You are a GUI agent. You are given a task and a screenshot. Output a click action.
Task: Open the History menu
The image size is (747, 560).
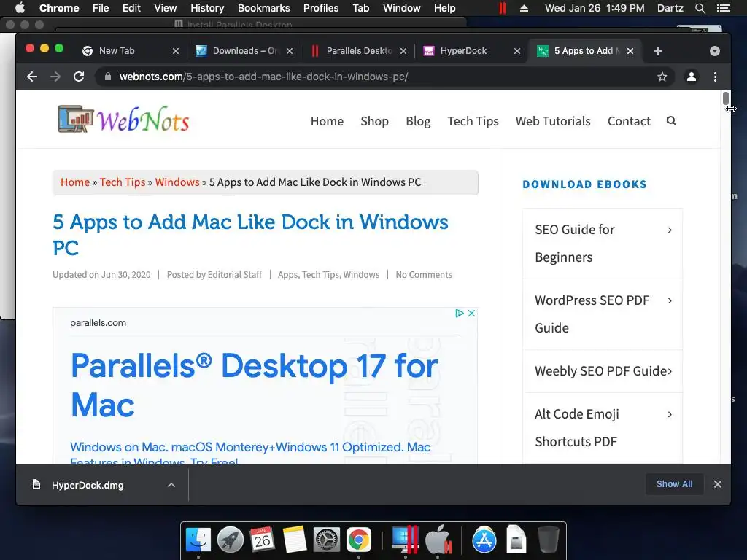point(207,8)
